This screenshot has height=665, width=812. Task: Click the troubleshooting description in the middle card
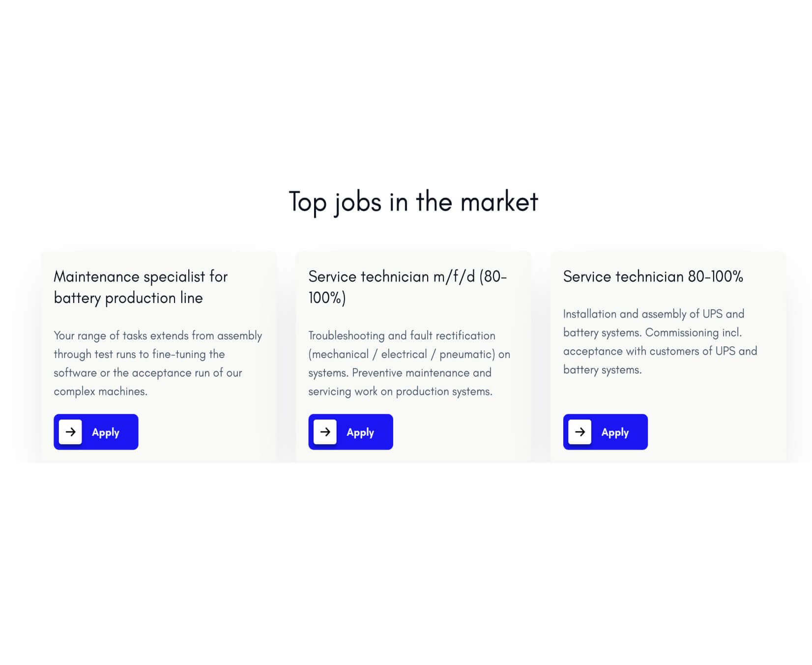pyautogui.click(x=408, y=363)
